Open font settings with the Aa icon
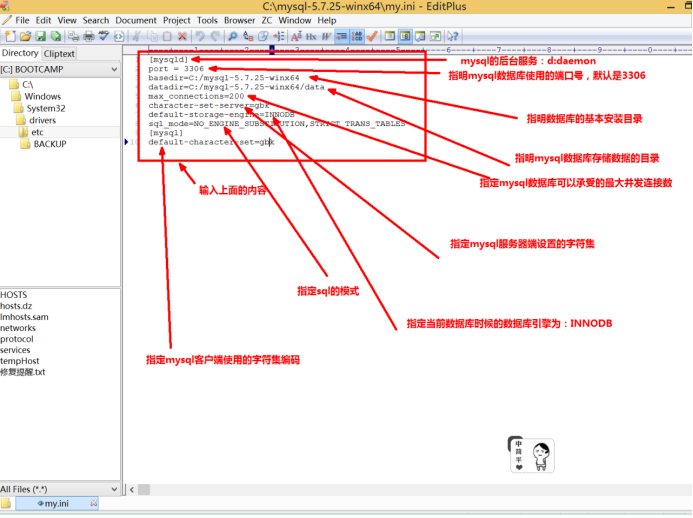This screenshot has width=693, height=518. coord(296,36)
